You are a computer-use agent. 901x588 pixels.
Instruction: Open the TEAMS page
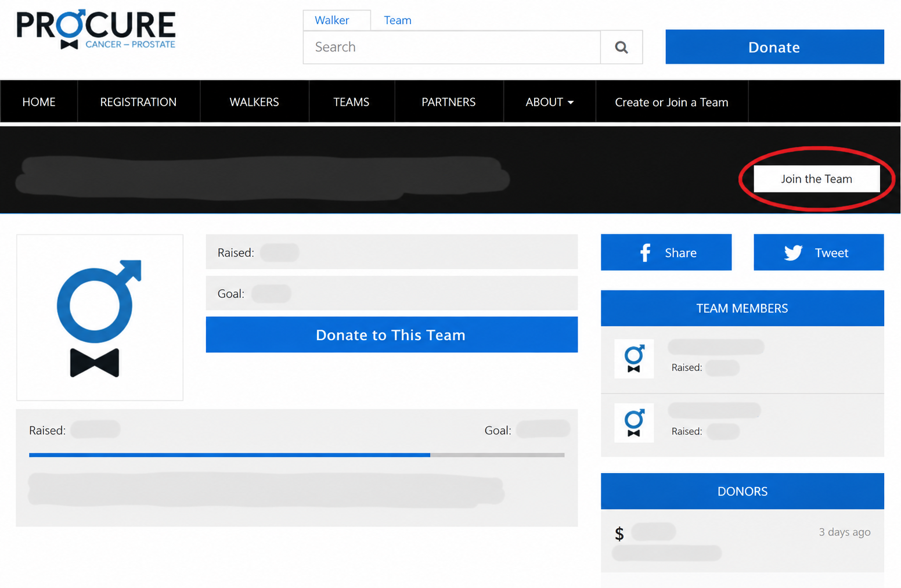coord(351,102)
